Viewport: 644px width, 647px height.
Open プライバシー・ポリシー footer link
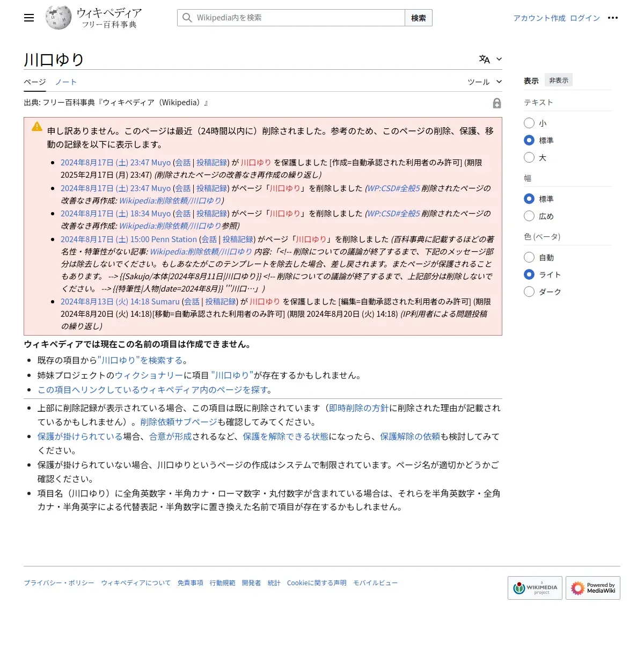(59, 583)
